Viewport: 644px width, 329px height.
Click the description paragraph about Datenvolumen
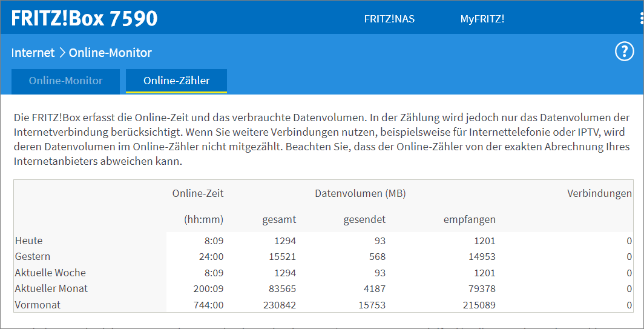pyautogui.click(x=321, y=139)
